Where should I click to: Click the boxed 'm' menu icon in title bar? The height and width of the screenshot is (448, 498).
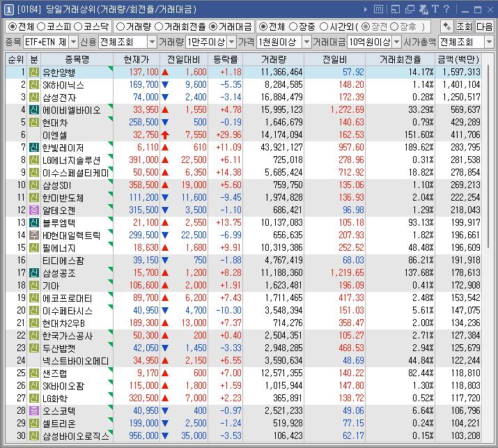click(x=378, y=9)
